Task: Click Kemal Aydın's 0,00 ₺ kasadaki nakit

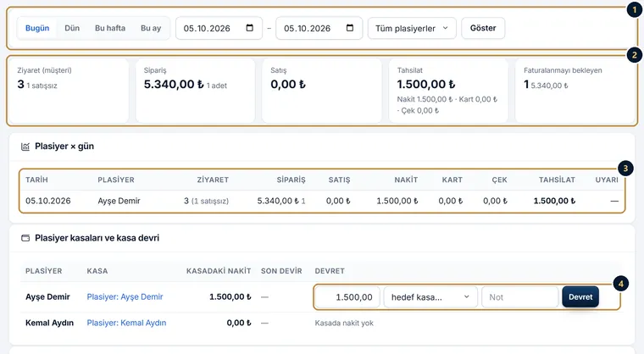Action: click(x=239, y=323)
